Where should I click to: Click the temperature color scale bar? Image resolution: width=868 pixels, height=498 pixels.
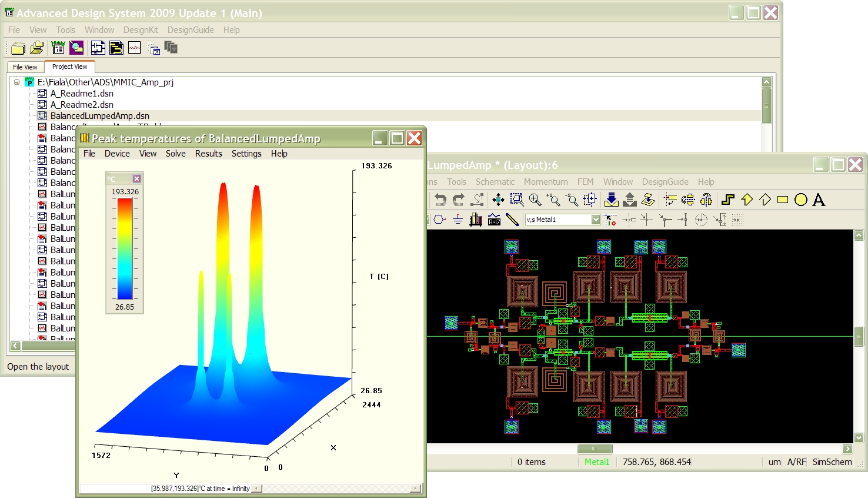coord(125,249)
